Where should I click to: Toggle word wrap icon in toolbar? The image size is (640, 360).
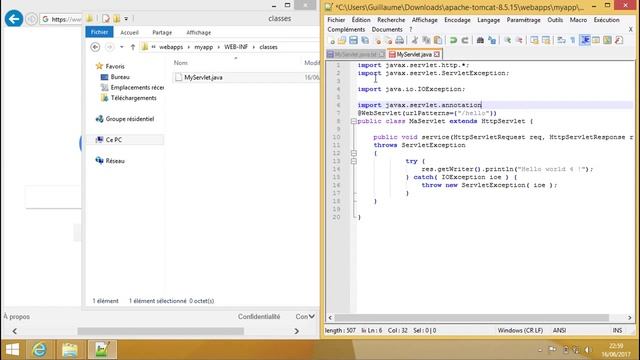[562, 40]
